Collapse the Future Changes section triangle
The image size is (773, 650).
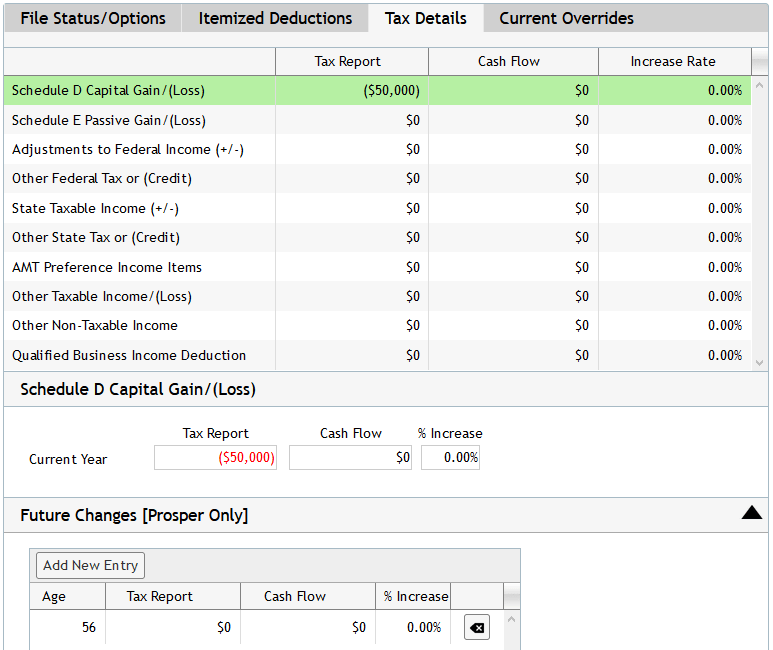752,514
